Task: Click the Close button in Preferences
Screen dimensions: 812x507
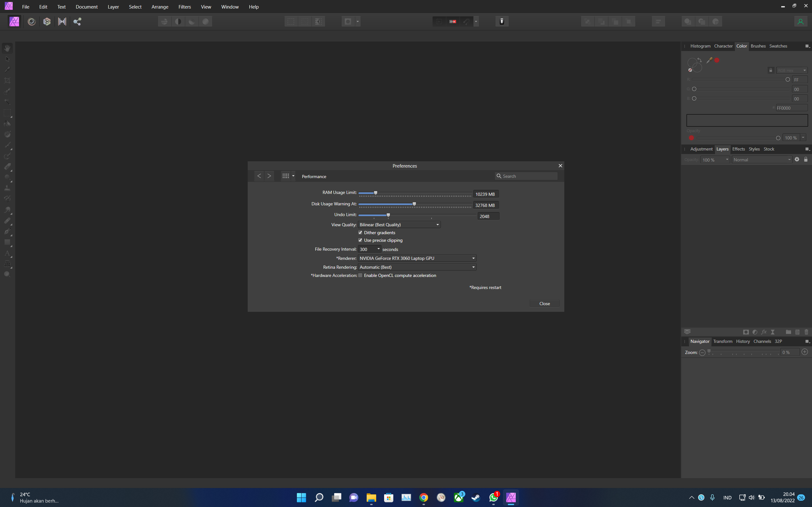Action: pyautogui.click(x=544, y=304)
